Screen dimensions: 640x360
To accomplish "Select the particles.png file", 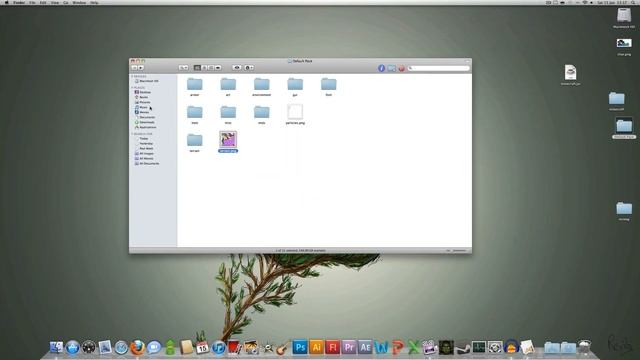I will [x=295, y=112].
